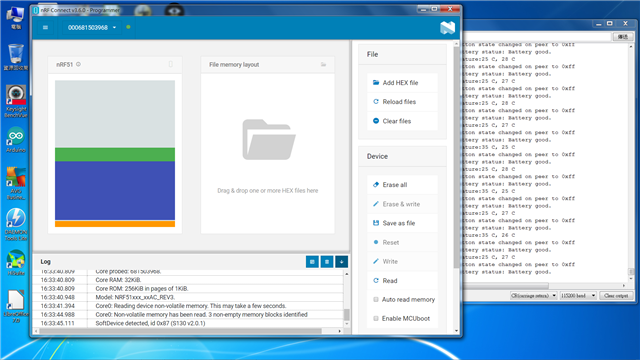This screenshot has height=360, width=640.
Task: Select the blue SoftDevice memory block
Action: coord(115,191)
